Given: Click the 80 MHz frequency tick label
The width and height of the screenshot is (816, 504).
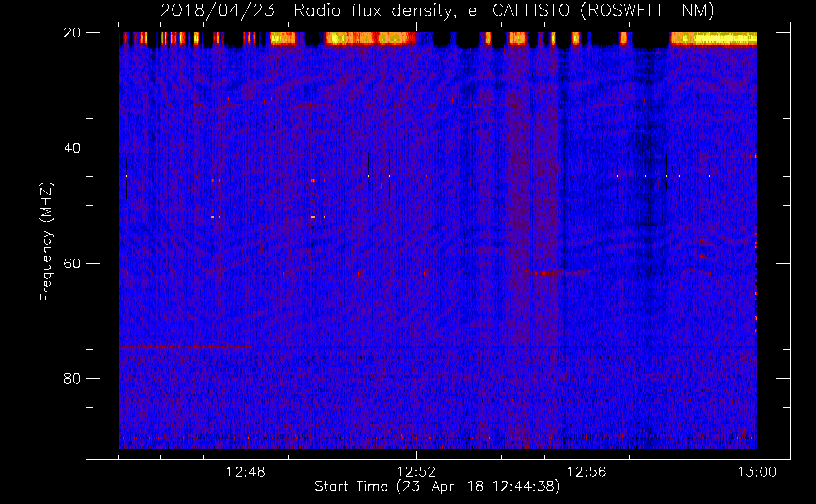Looking at the screenshot, I should 72,379.
